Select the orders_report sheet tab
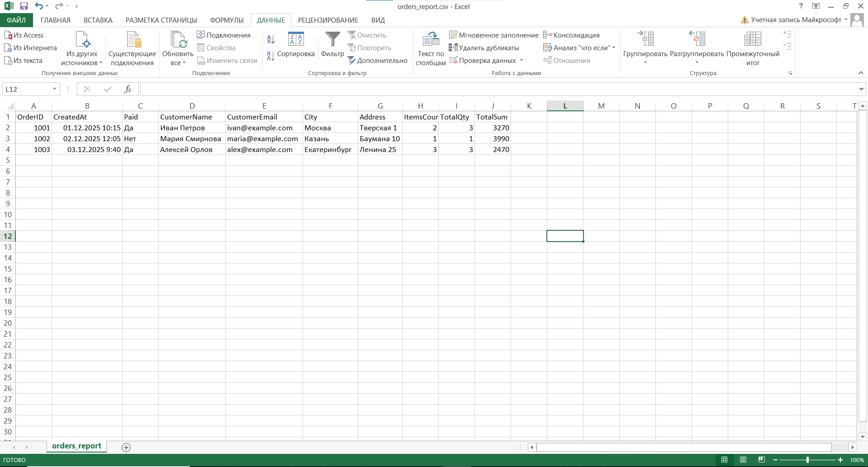The width and height of the screenshot is (868, 467). coord(77,446)
